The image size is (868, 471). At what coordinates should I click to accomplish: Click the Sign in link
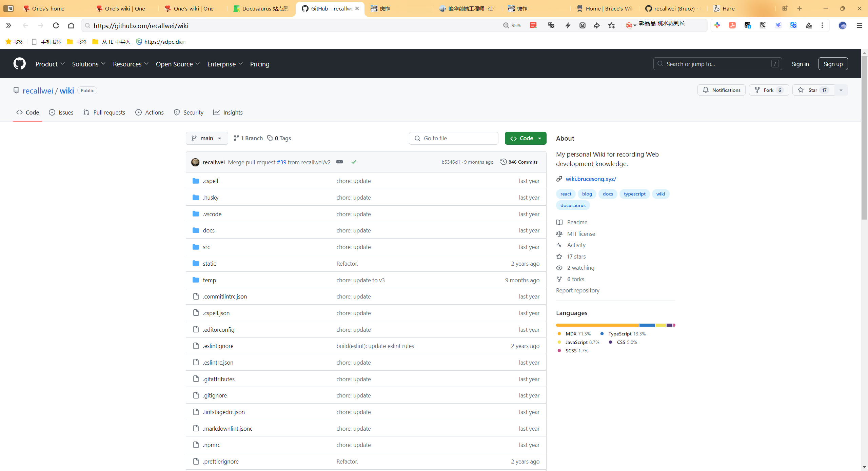coord(800,64)
